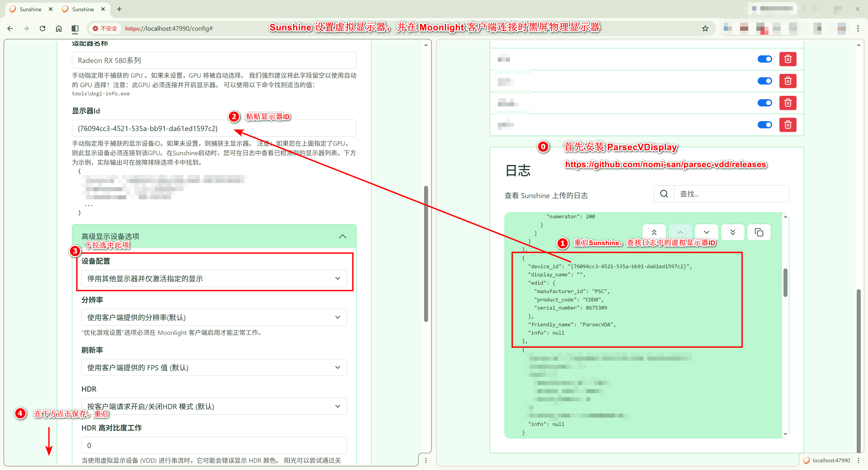Open three-dot menu beside localhost:47990 label

pyautogui.click(x=858, y=460)
